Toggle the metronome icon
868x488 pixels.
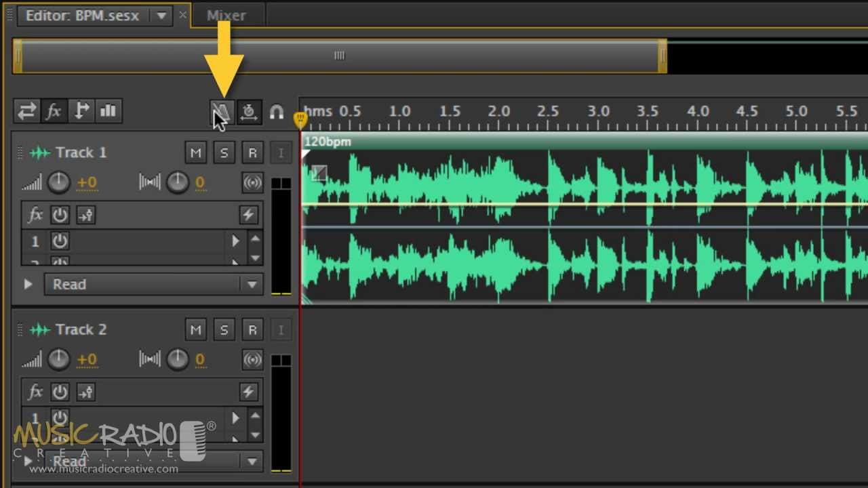222,112
